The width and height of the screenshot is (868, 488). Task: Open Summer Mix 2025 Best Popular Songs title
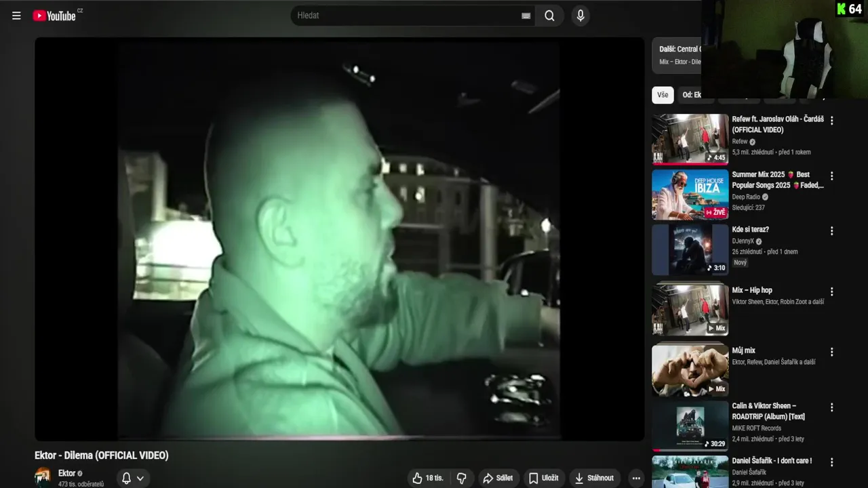[x=778, y=180]
